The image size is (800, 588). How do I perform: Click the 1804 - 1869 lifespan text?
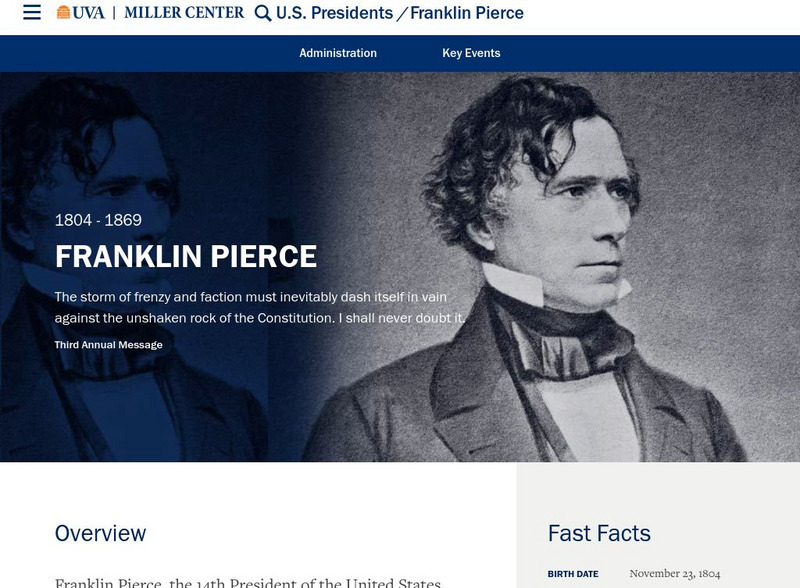(x=98, y=220)
